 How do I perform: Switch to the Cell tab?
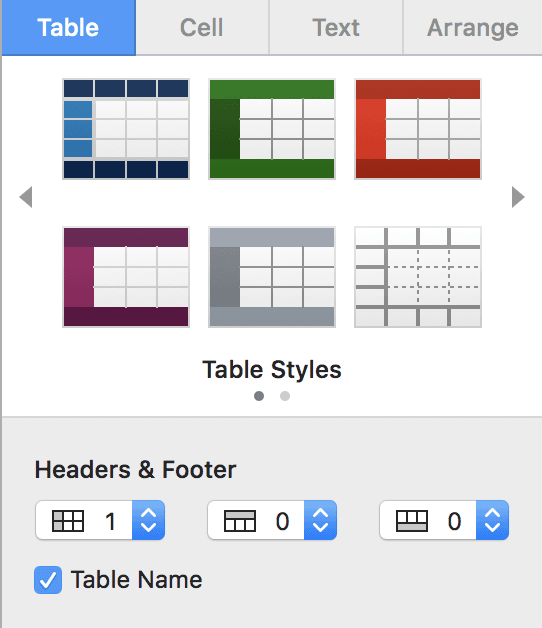click(x=202, y=27)
